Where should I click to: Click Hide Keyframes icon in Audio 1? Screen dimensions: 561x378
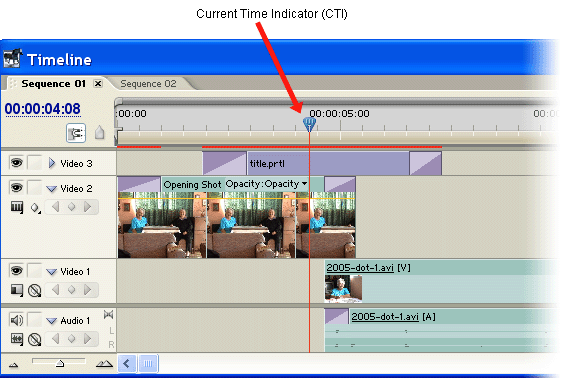coord(35,339)
